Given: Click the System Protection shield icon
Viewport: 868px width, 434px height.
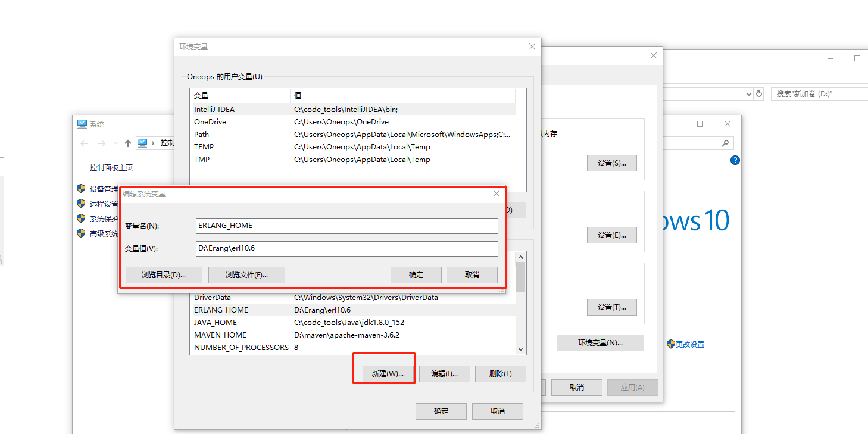Looking at the screenshot, I should (81, 218).
